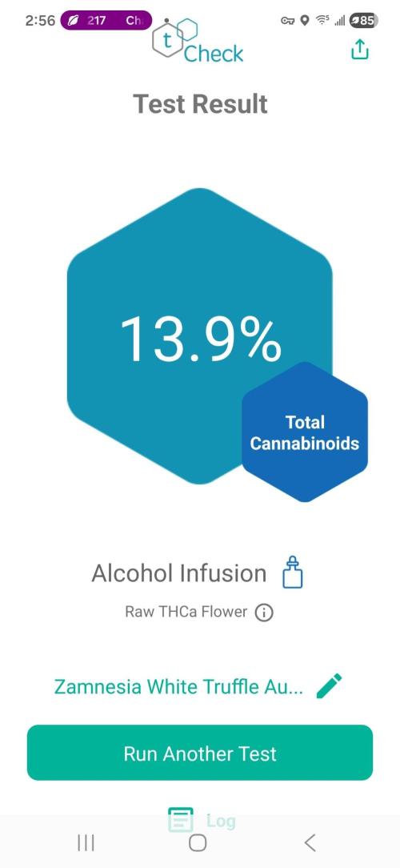Tap the share icon at top right

click(x=360, y=50)
